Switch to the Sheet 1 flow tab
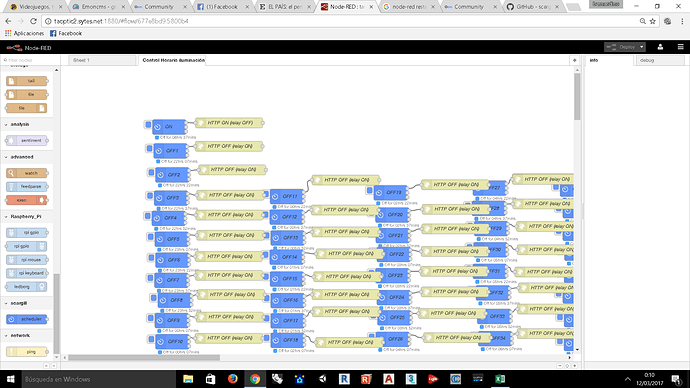Viewport: 690px width, 388px height. point(102,60)
